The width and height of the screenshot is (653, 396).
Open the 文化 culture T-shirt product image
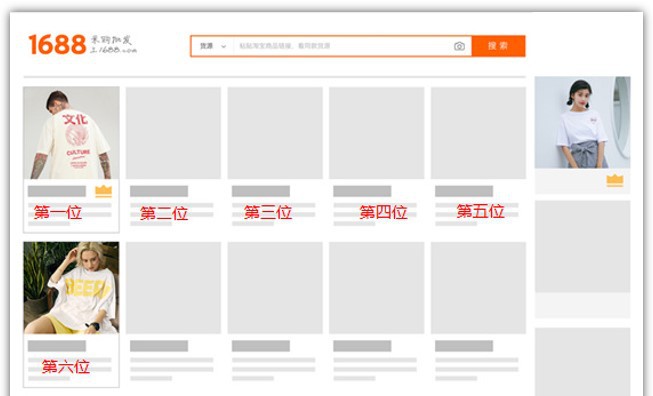click(x=71, y=133)
